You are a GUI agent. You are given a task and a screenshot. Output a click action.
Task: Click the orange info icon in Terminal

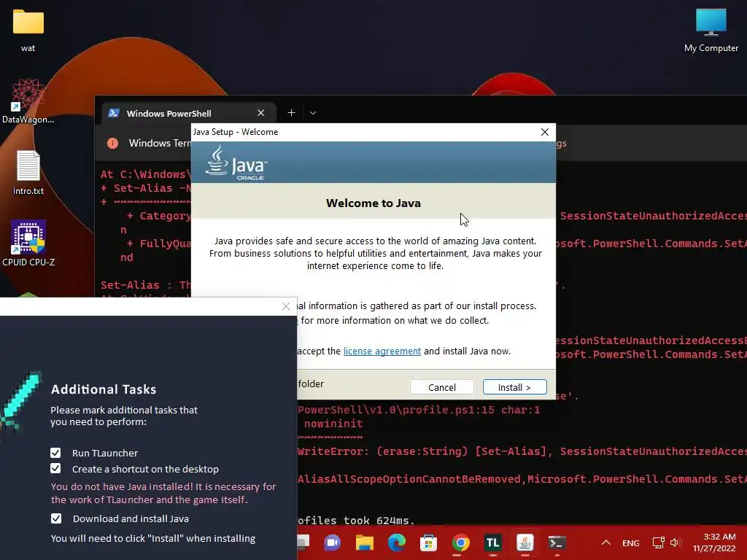click(x=112, y=143)
